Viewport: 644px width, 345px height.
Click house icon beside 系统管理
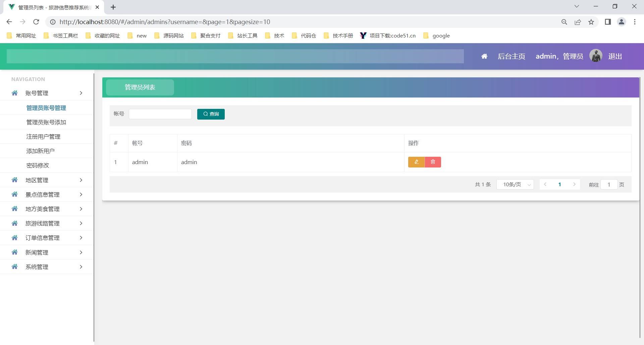pyautogui.click(x=14, y=267)
